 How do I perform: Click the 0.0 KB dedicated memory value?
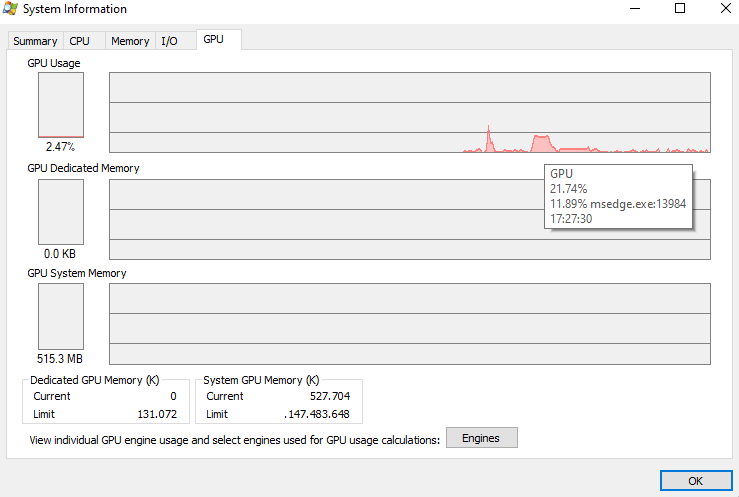click(60, 254)
